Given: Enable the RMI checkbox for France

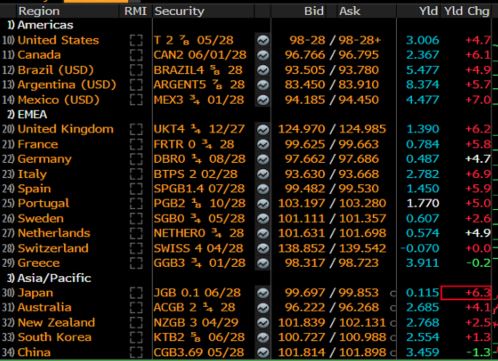Looking at the screenshot, I should (x=136, y=144).
